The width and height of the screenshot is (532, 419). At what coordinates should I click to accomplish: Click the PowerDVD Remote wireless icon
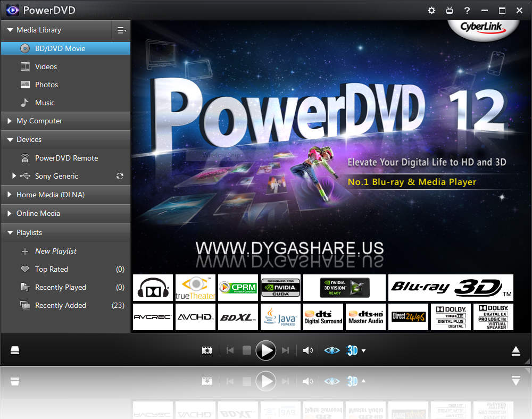point(25,158)
